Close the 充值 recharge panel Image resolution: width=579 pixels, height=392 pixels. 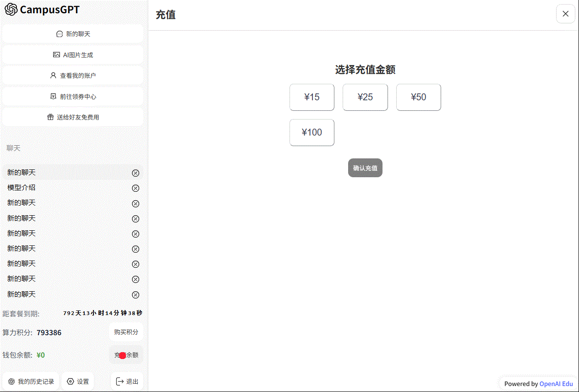tap(565, 14)
